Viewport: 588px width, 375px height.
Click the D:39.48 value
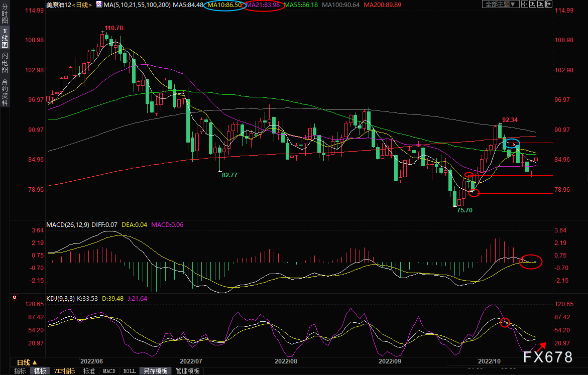[x=113, y=299]
